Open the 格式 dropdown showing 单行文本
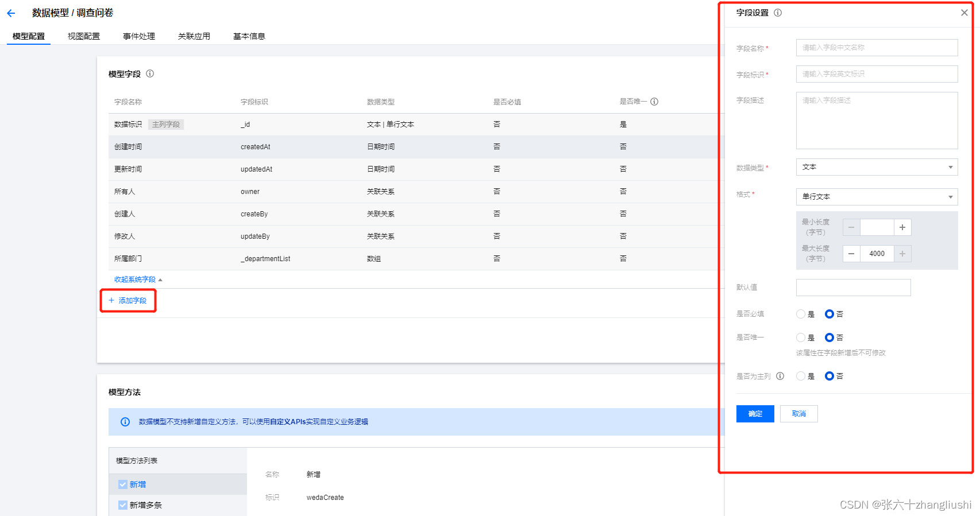 tap(877, 197)
